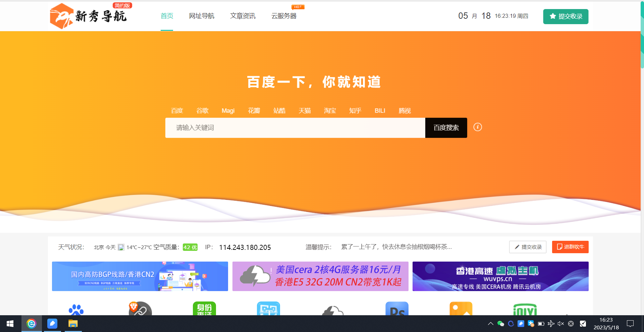Switch search engine to 天猫
Image resolution: width=644 pixels, height=332 pixels.
point(305,111)
